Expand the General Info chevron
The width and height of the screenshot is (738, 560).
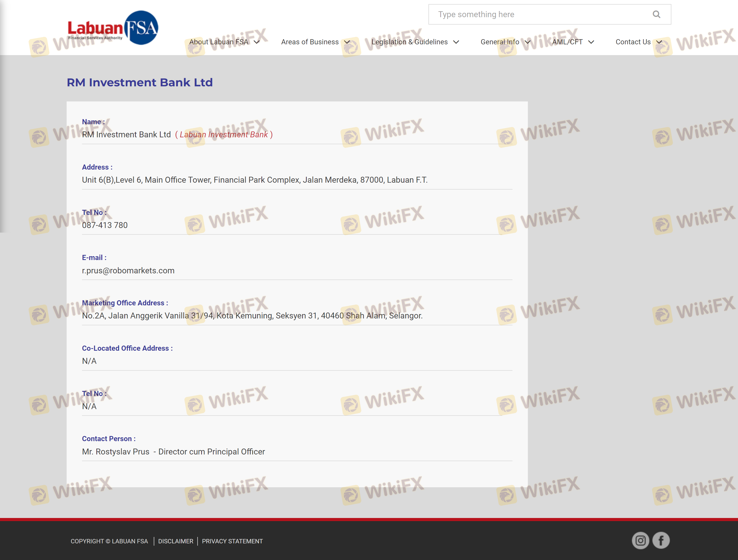pyautogui.click(x=527, y=42)
